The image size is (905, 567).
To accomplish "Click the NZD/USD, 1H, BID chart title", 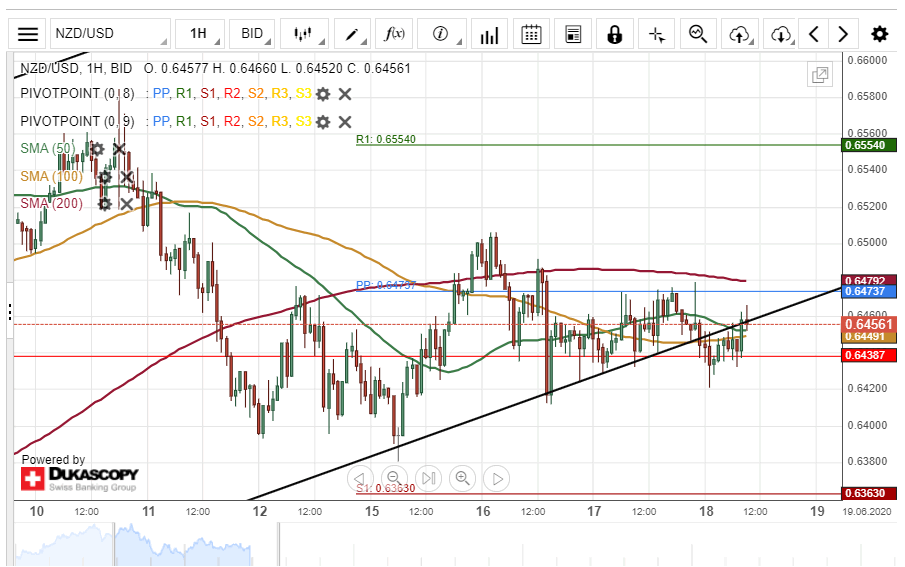I will pos(76,68).
